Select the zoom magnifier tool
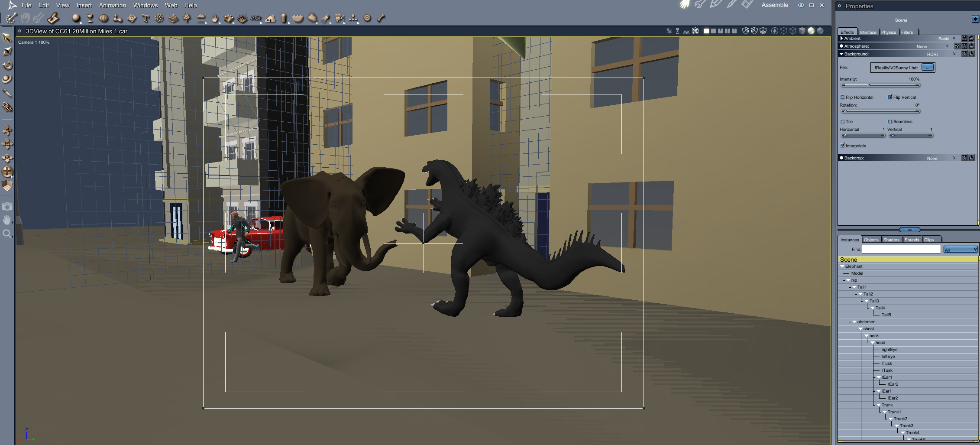The width and height of the screenshot is (980, 445). [7, 234]
